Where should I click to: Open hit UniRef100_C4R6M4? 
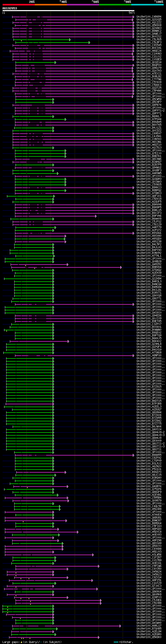tap(149, 17)
